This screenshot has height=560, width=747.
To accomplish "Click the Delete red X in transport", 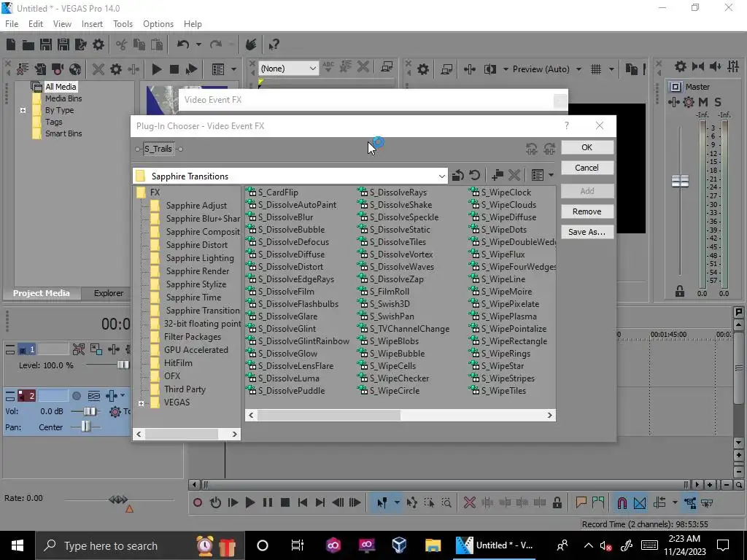I will [x=469, y=502].
